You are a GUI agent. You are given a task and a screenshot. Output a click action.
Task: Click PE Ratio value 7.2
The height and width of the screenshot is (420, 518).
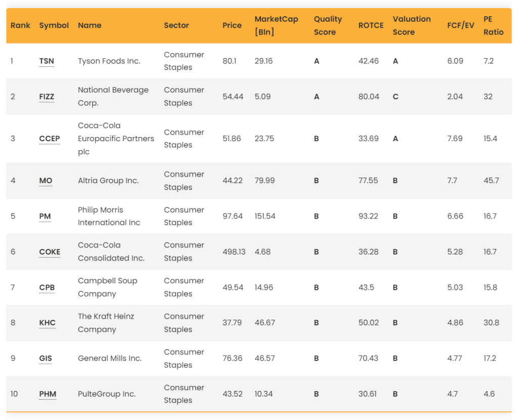(488, 61)
